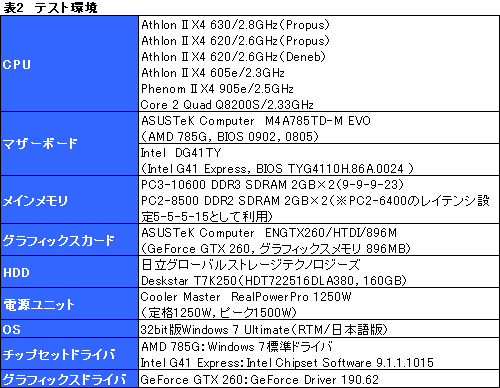Click the 定5-5-5-15として利用 line

207,217
